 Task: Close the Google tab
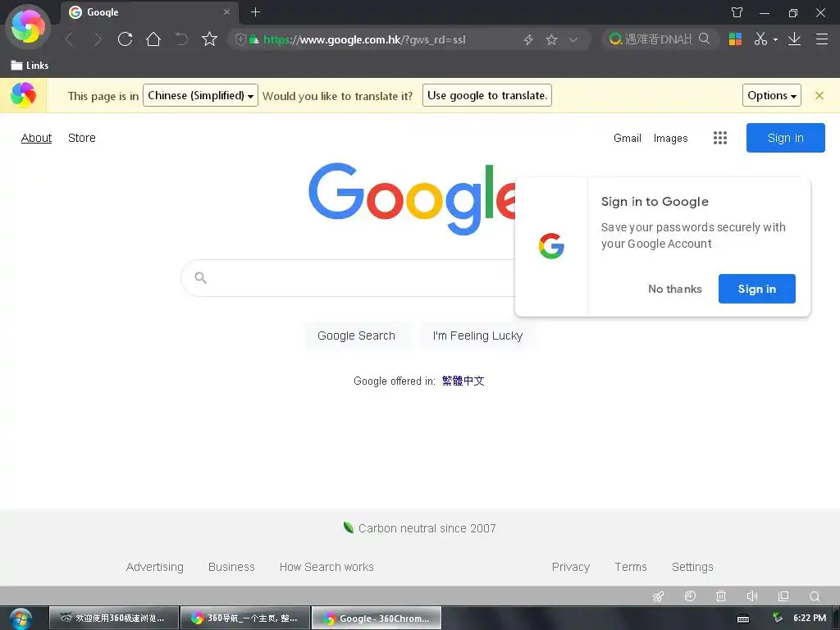[x=226, y=11]
